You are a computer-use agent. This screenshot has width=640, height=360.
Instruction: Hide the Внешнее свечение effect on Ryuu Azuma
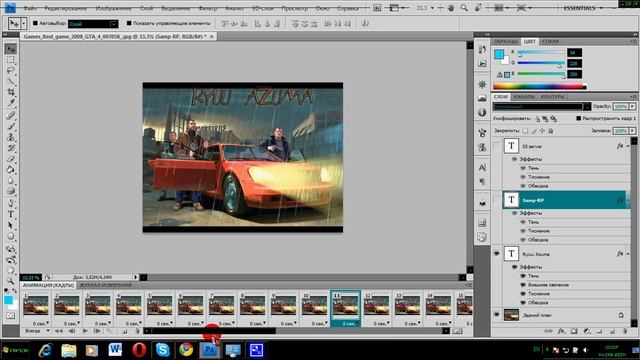(x=523, y=285)
